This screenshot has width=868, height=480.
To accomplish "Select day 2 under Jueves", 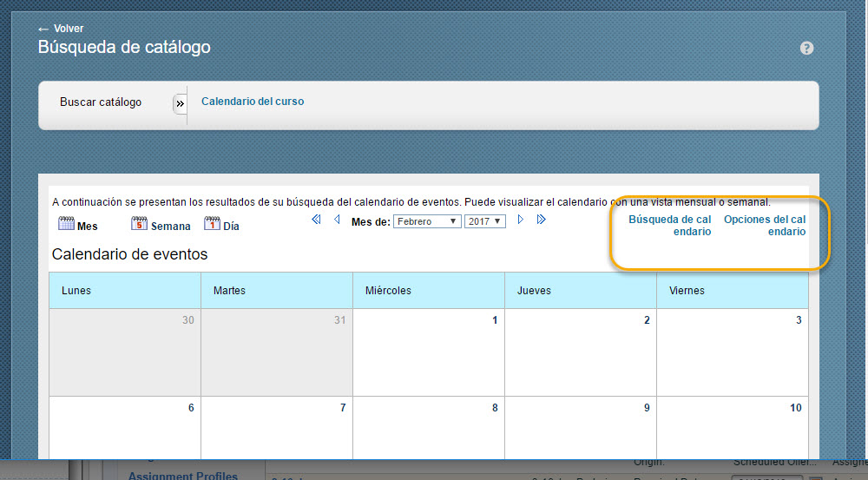I will tap(647, 320).
